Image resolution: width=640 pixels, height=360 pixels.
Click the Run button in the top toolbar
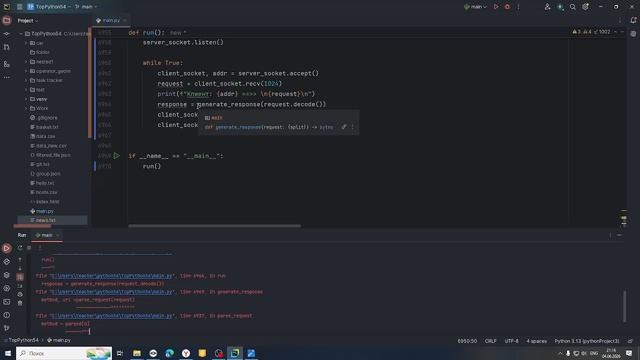point(496,7)
